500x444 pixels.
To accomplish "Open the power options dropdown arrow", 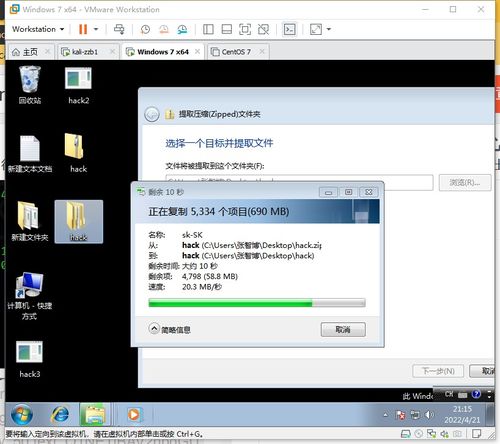I will tap(96, 29).
